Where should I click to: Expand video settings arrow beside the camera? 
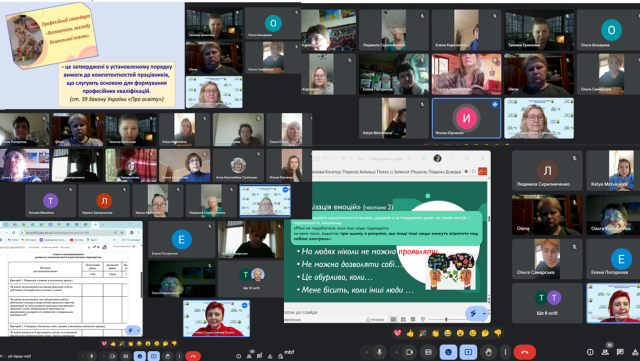point(396,352)
